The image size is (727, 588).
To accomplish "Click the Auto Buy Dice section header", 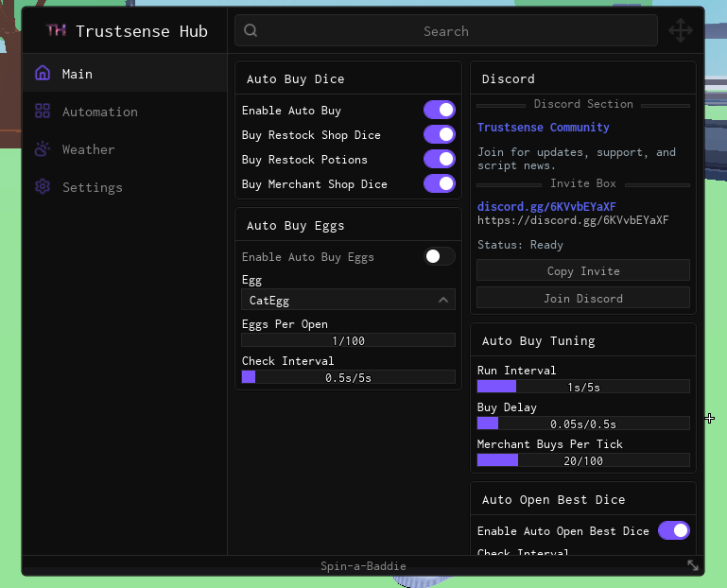I will click(348, 78).
